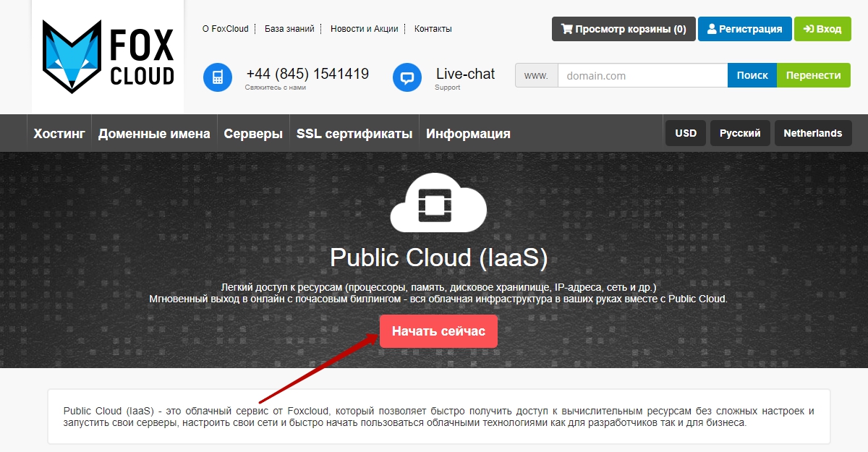This screenshot has height=452, width=868.
Task: Click the blue Поиск domain button
Action: (x=752, y=75)
